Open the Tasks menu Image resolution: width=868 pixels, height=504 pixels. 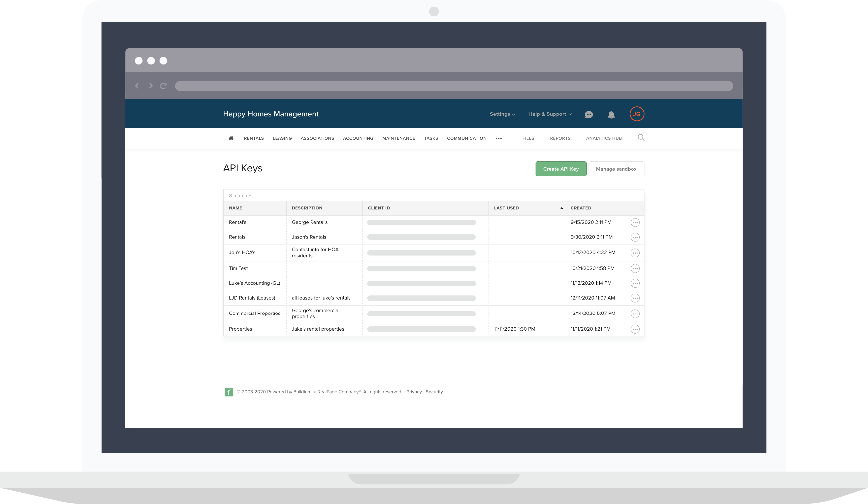431,138
